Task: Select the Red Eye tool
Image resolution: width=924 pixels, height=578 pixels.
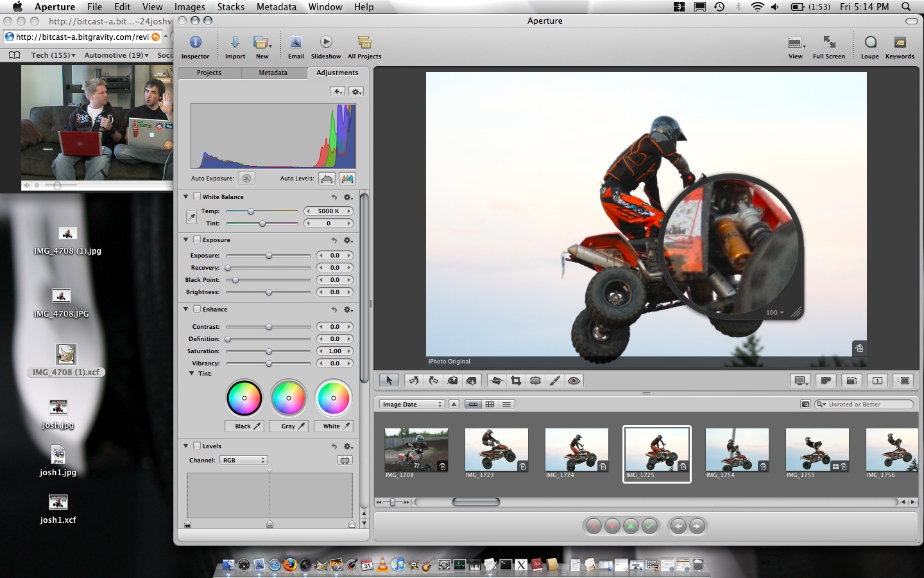Action: 574,381
